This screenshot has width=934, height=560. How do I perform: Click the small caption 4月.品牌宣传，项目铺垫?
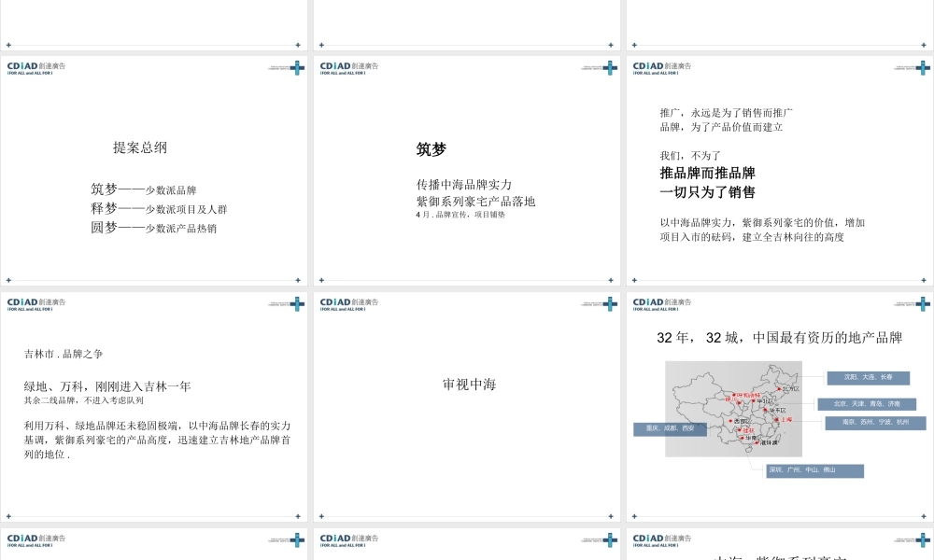[460, 215]
